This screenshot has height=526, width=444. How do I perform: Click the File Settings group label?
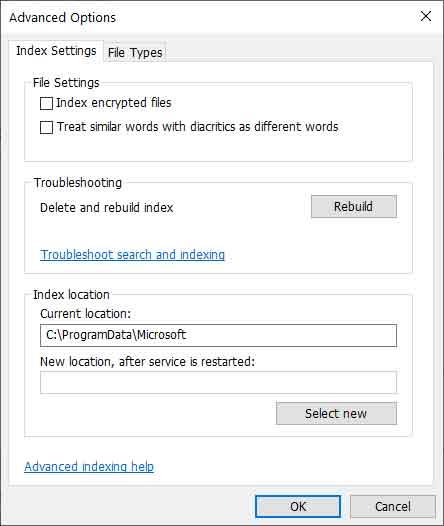[66, 83]
